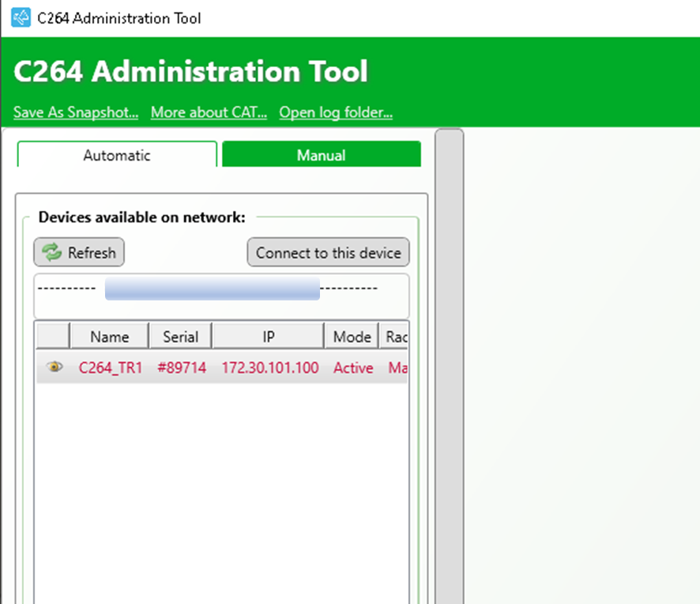This screenshot has height=604, width=700.
Task: Click the partially visible Rack column header
Action: click(393, 336)
